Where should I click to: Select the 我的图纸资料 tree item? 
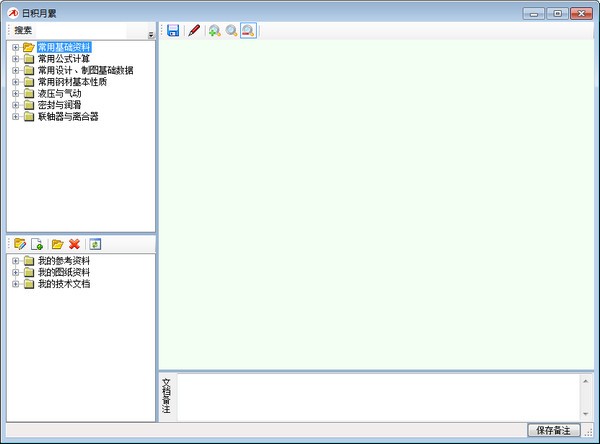(64, 273)
